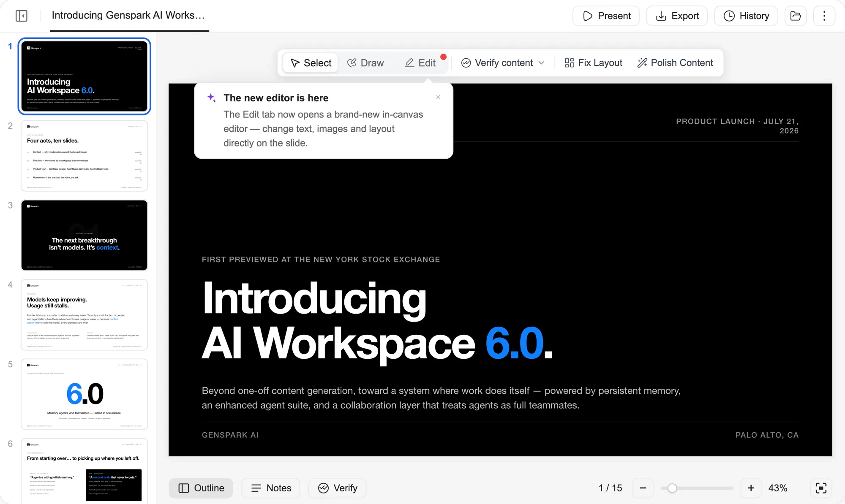Screen dimensions: 845x504
Task: Click the '1 / 15' slide counter
Action: click(610, 488)
